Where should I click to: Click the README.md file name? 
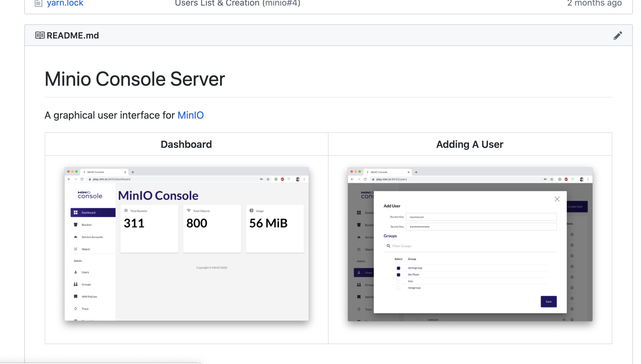pyautogui.click(x=73, y=35)
